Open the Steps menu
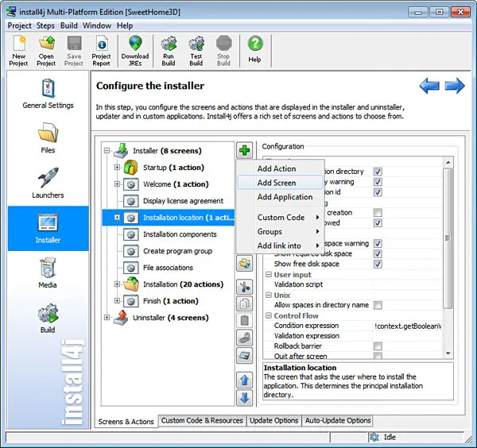 (x=45, y=25)
